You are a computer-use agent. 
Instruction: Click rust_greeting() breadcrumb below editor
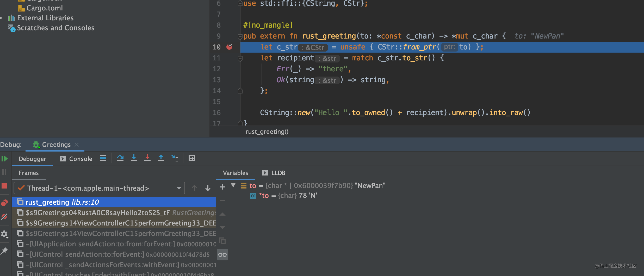click(267, 132)
